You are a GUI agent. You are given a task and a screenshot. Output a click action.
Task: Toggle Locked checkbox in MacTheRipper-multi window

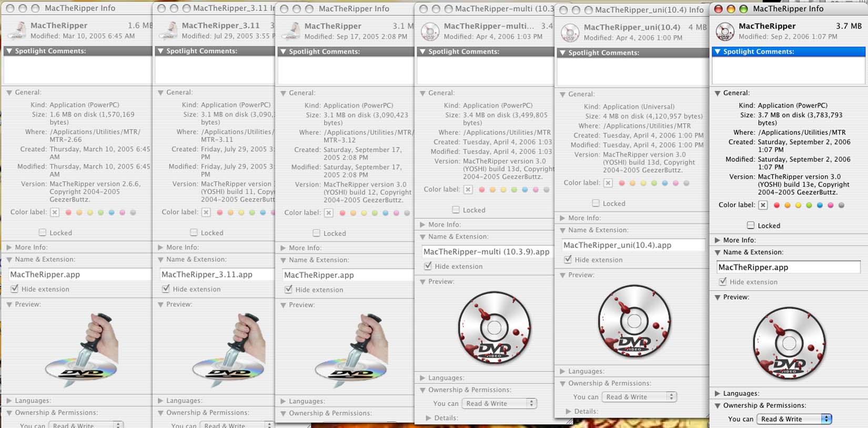pos(456,210)
